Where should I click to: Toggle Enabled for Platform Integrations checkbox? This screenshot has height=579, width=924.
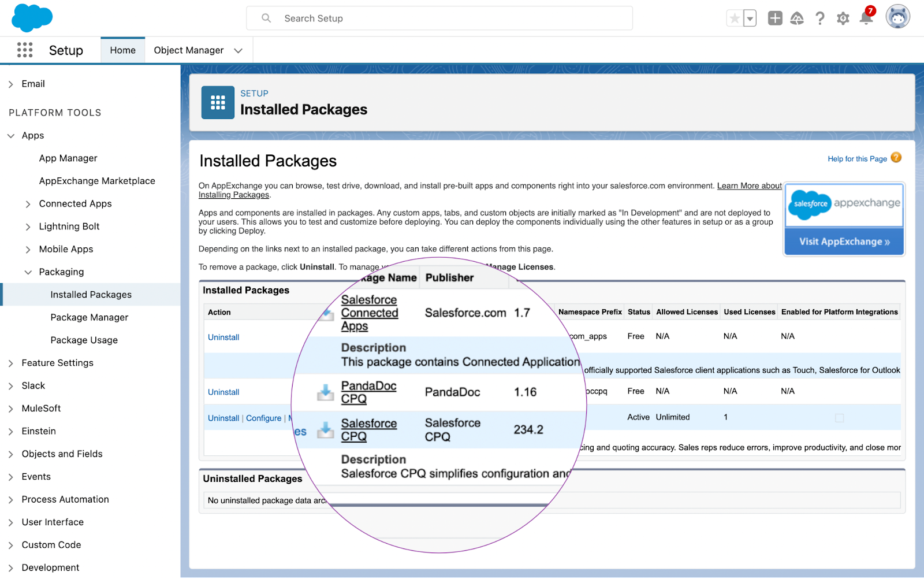pos(840,418)
